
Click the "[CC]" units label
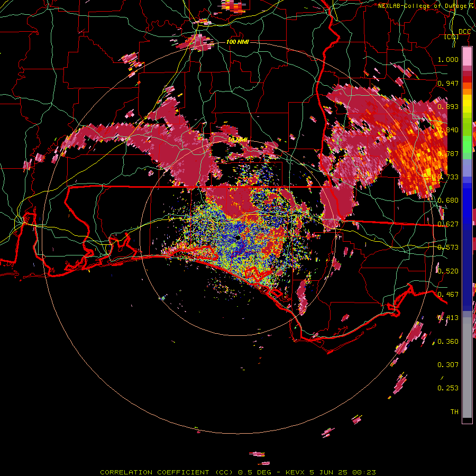[452, 36]
